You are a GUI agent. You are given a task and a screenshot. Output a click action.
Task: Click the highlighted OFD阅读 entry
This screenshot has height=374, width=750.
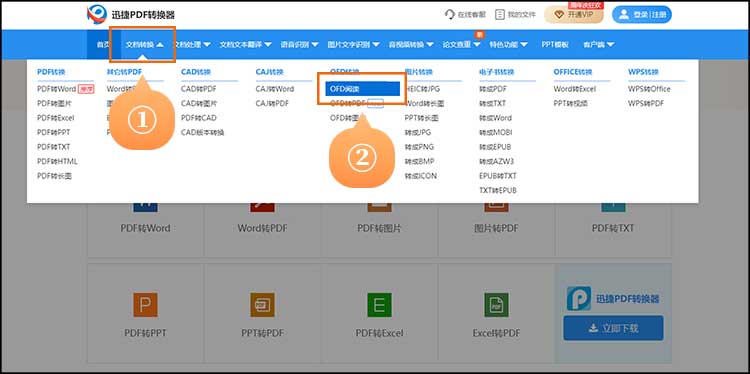(362, 89)
